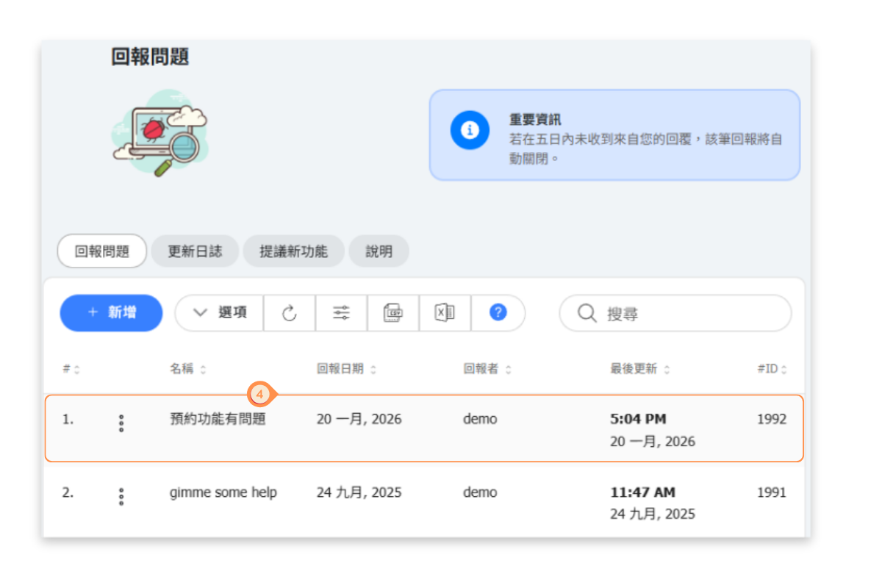Click the blue info icon in 重要資訊 box
882x588 pixels.
[x=470, y=130]
